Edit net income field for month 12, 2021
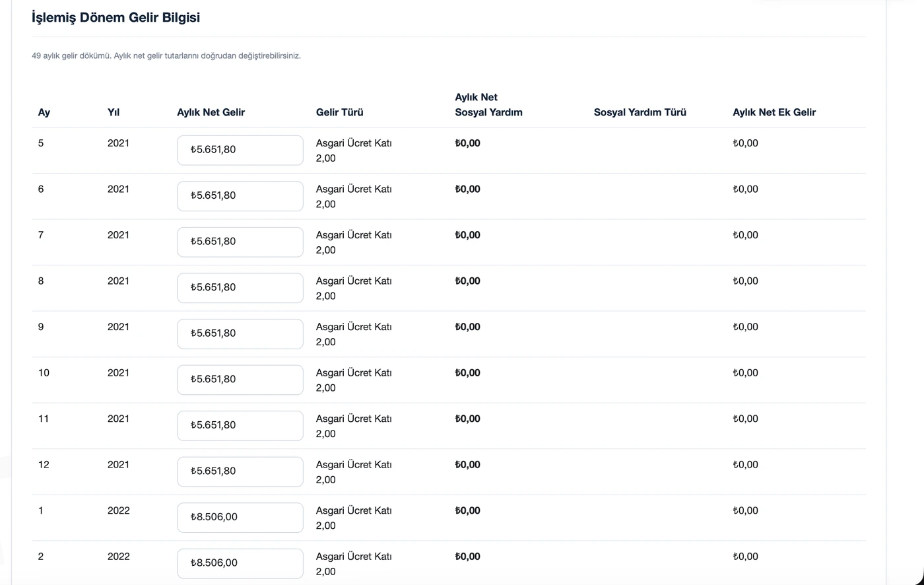924x585 pixels. pos(240,471)
